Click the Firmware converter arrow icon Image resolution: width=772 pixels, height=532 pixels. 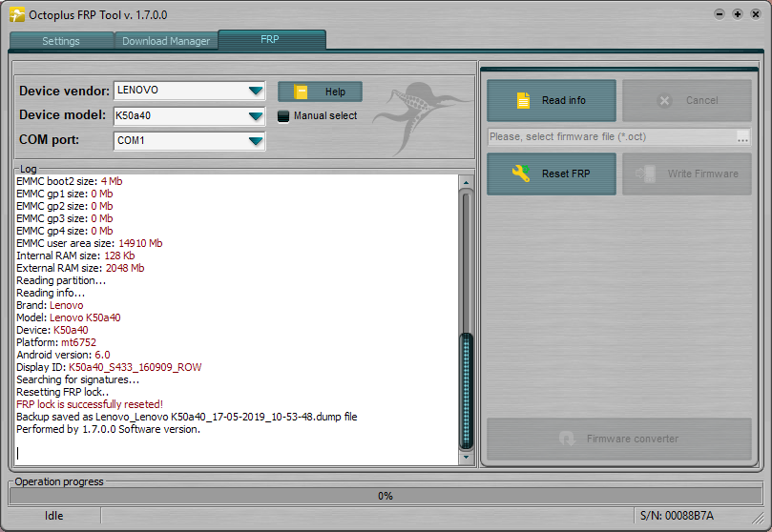pyautogui.click(x=567, y=438)
